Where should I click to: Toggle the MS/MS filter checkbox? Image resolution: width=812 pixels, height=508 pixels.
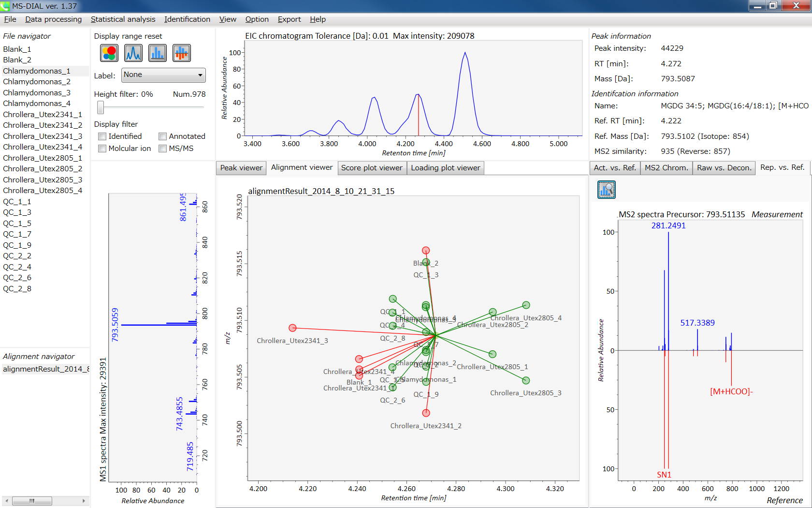tap(163, 149)
